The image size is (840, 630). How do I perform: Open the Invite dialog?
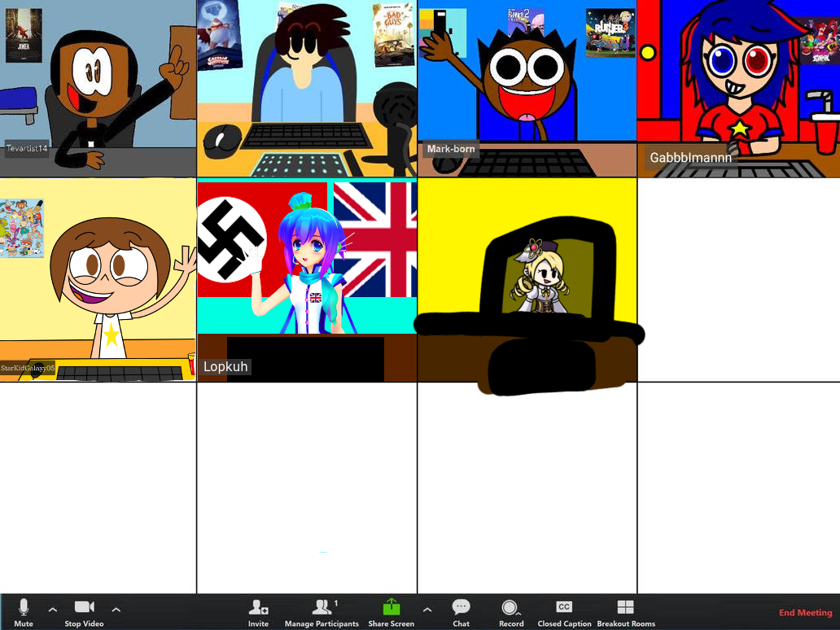(258, 612)
